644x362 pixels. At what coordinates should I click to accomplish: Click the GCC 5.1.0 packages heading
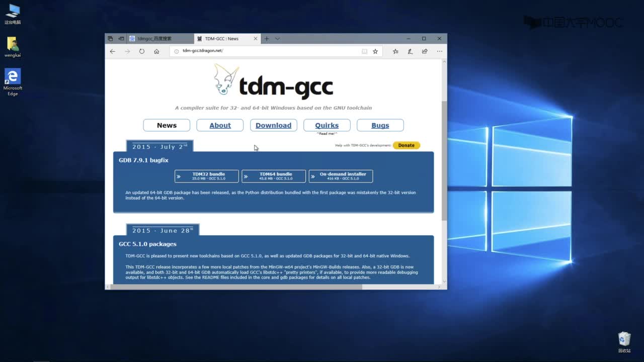(x=147, y=244)
